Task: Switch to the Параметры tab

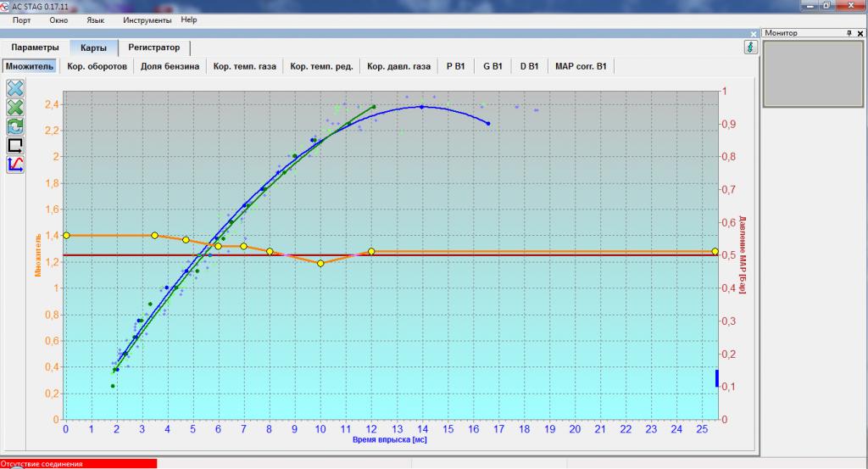Action: tap(35, 47)
